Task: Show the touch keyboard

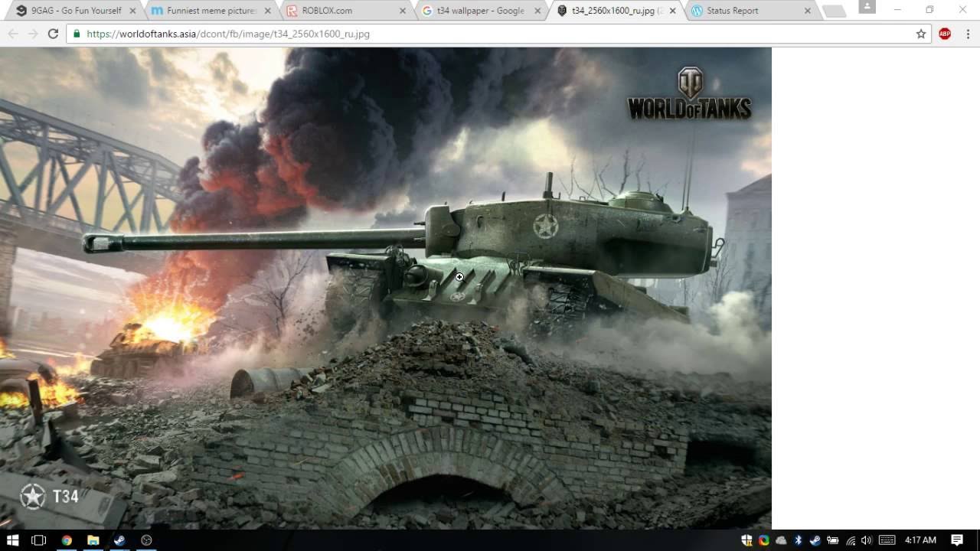Action: point(887,540)
